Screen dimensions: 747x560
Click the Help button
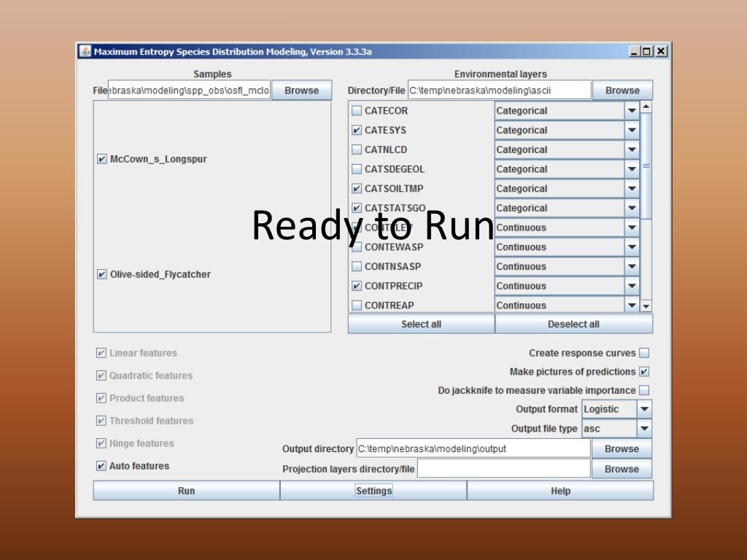tap(560, 491)
